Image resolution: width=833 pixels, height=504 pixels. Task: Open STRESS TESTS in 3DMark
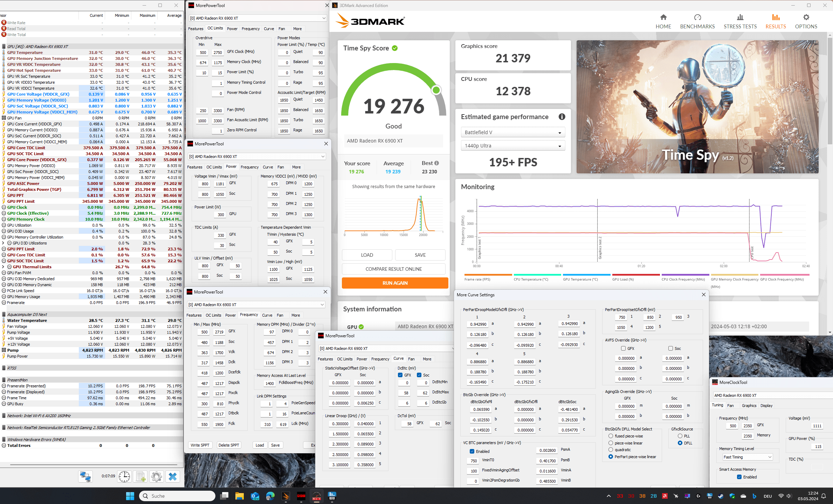pyautogui.click(x=740, y=21)
